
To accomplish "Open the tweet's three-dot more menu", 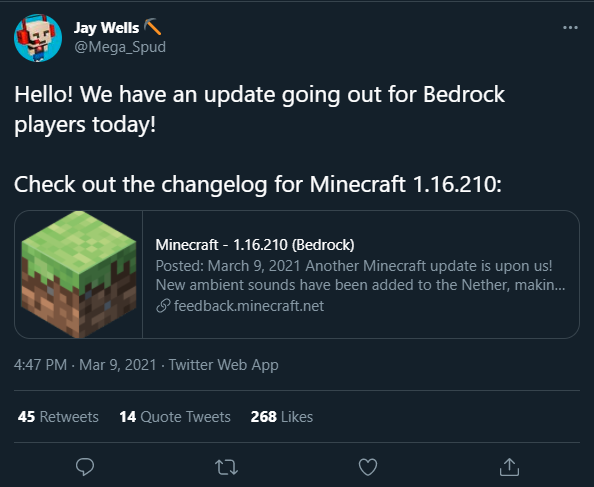I will coord(570,28).
